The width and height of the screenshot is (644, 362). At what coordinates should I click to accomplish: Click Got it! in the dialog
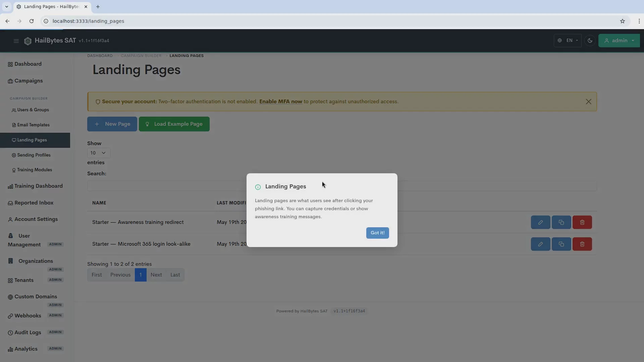point(377,233)
